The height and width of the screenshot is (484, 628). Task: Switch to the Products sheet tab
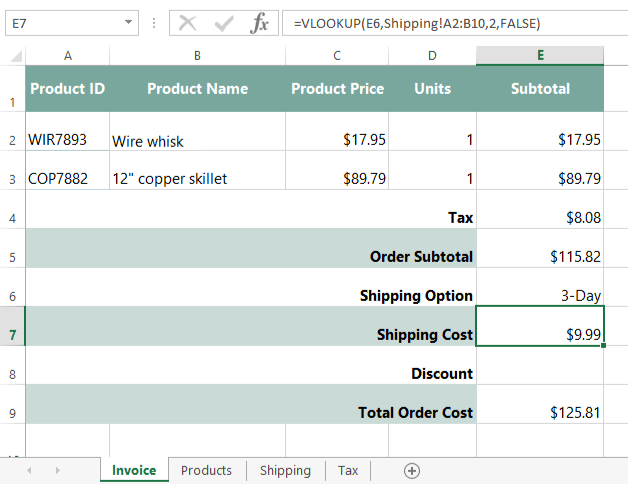[206, 470]
